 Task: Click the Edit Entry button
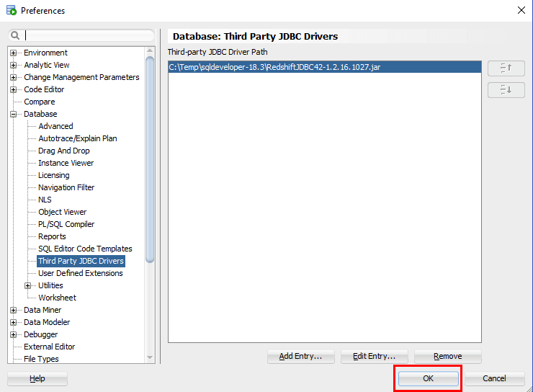(x=373, y=356)
